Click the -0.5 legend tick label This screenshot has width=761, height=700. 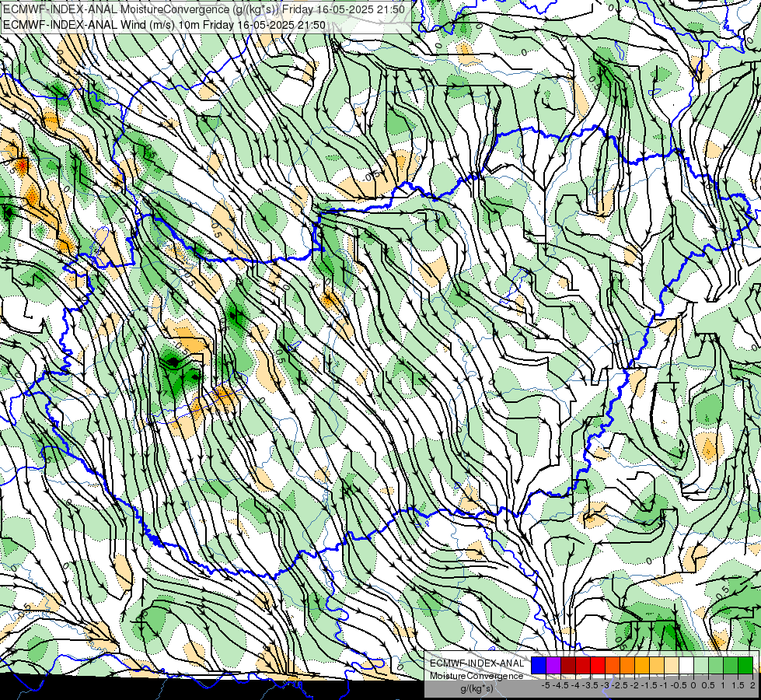[x=679, y=685]
